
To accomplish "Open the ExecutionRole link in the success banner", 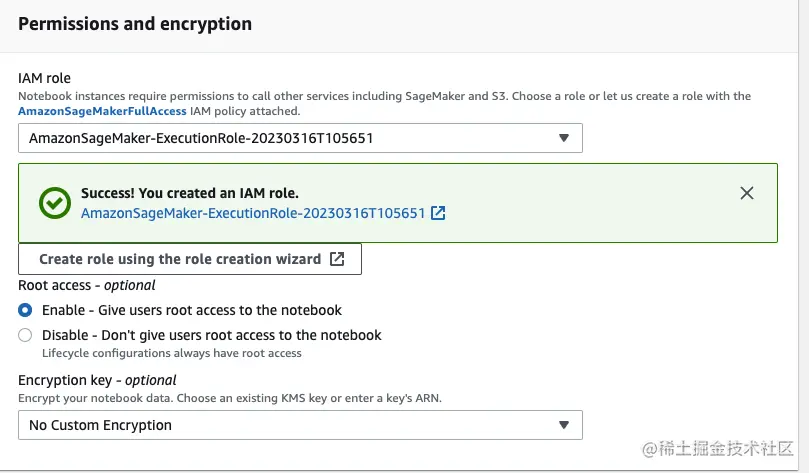I will point(252,213).
